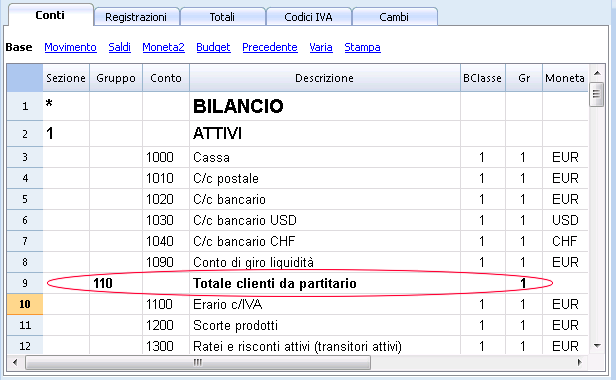
Task: Open the Saldi view link
Action: coord(119,47)
